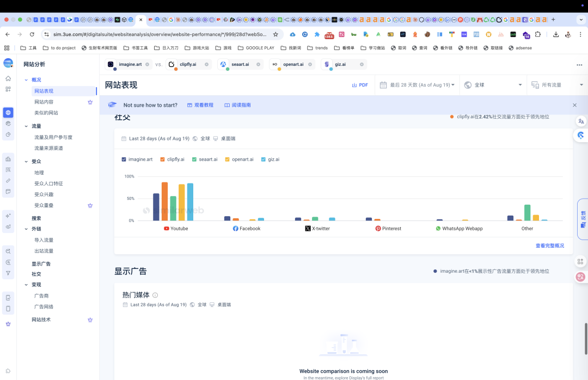Open the 全球 region dropdown

493,85
